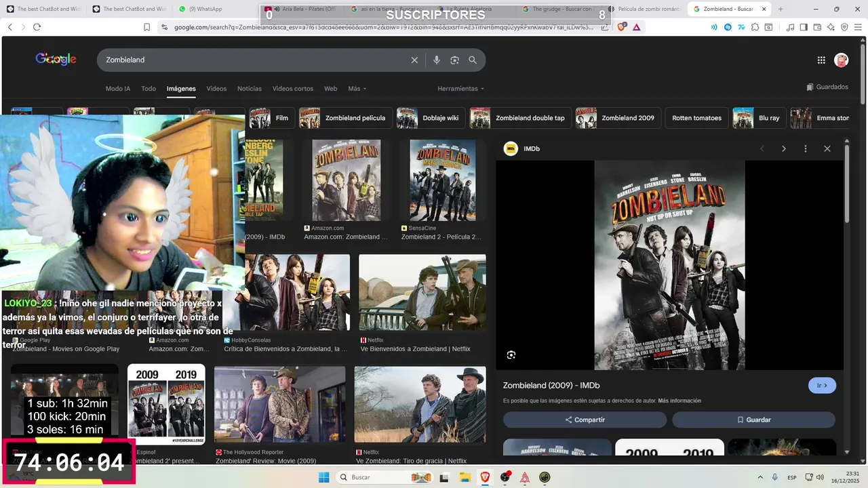
Task: Open the Herramientas tools dropdown
Action: (461, 89)
